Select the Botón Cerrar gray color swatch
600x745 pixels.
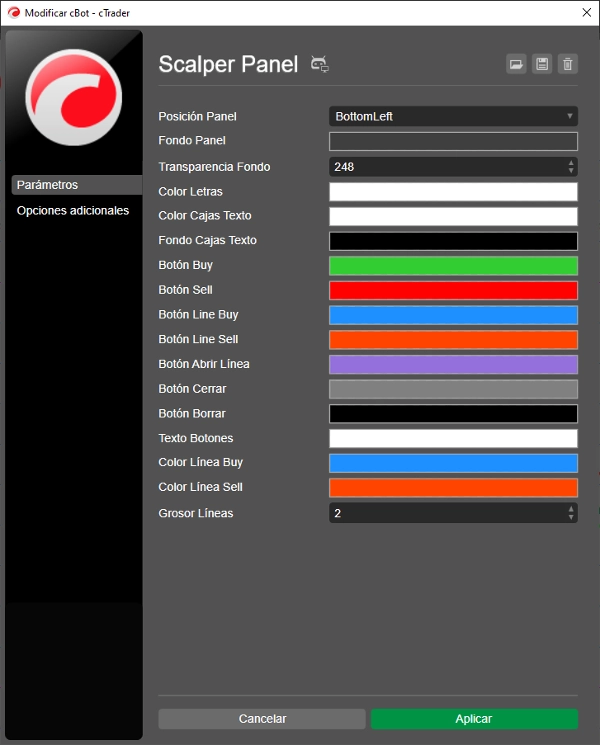pyautogui.click(x=453, y=389)
